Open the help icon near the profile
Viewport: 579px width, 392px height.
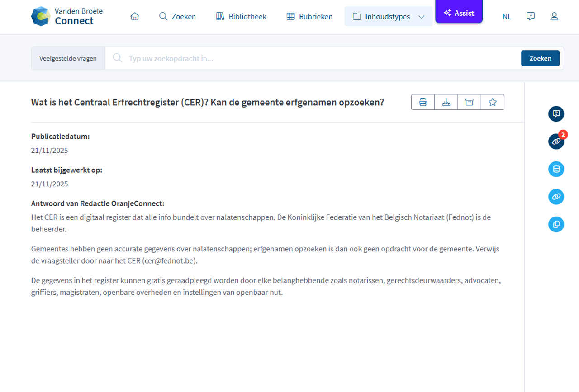point(530,16)
